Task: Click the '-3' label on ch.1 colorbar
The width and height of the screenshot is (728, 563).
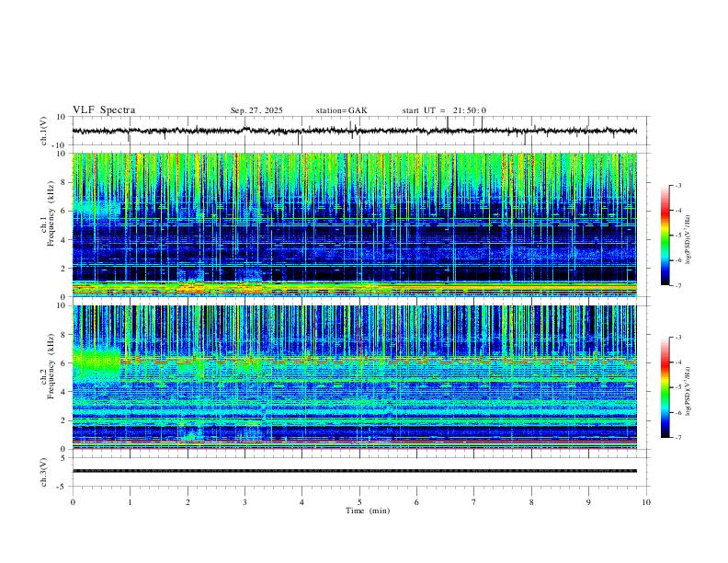Action: [677, 185]
